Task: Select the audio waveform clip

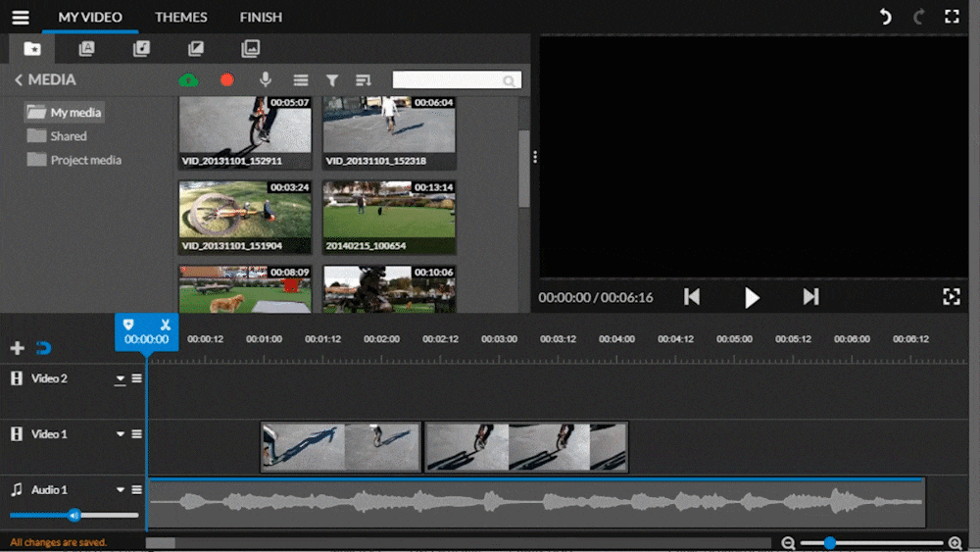Action: pyautogui.click(x=537, y=502)
